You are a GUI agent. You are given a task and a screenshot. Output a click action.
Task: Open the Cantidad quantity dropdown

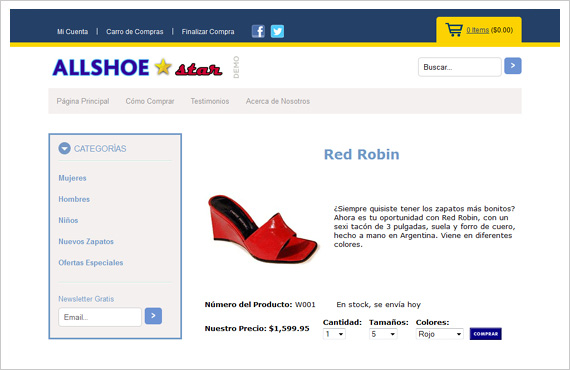[x=334, y=334]
